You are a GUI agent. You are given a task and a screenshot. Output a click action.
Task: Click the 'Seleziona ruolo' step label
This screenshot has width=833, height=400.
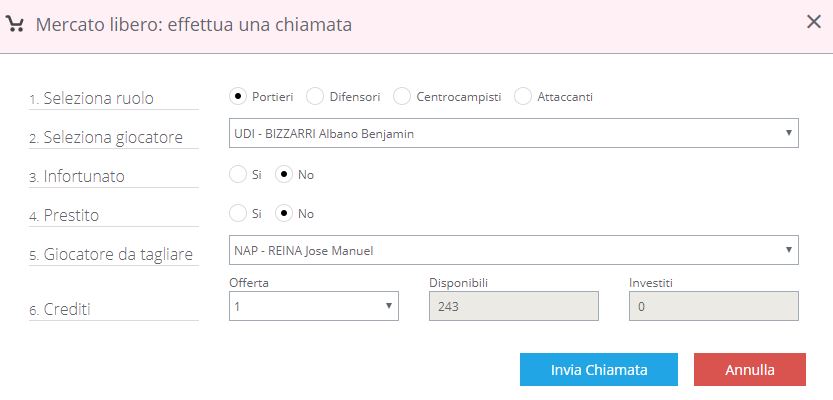pyautogui.click(x=96, y=99)
